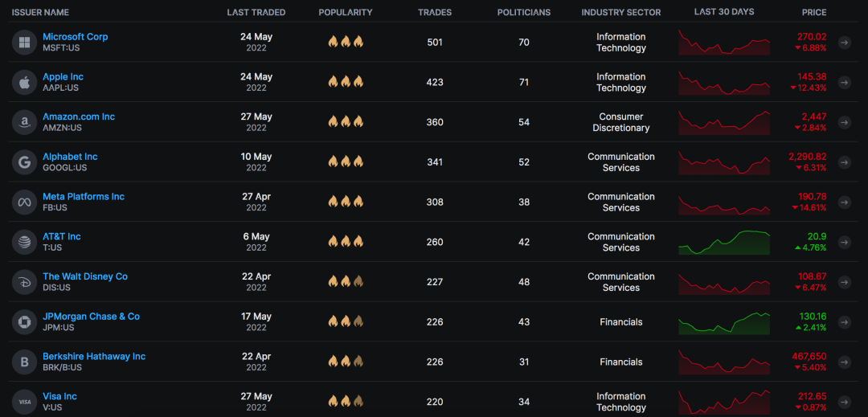
Task: Click the Visa logo icon
Action: (24, 402)
